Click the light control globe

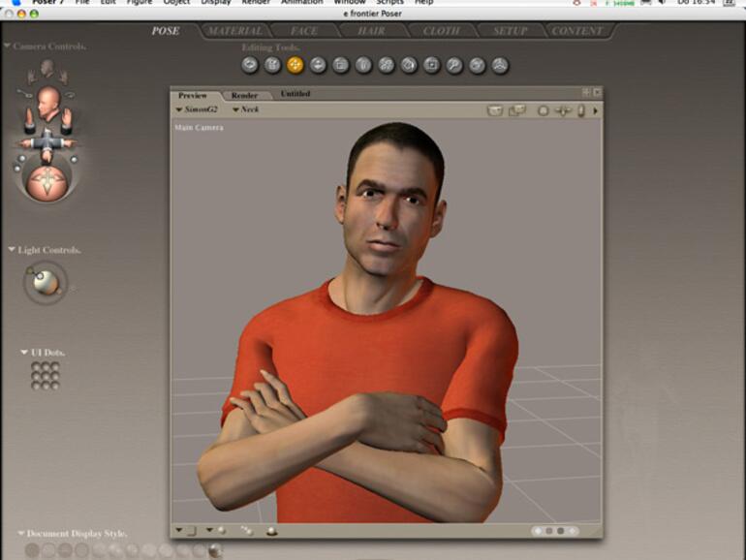coord(46,283)
